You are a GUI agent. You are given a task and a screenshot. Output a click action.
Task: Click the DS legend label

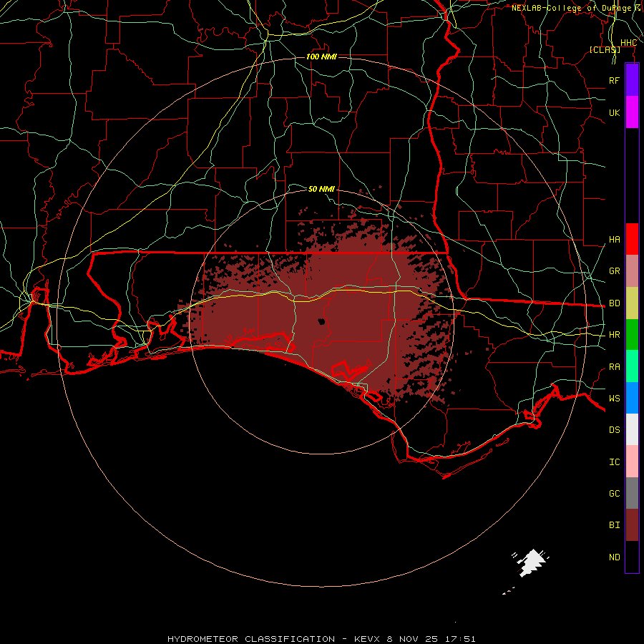tap(614, 430)
